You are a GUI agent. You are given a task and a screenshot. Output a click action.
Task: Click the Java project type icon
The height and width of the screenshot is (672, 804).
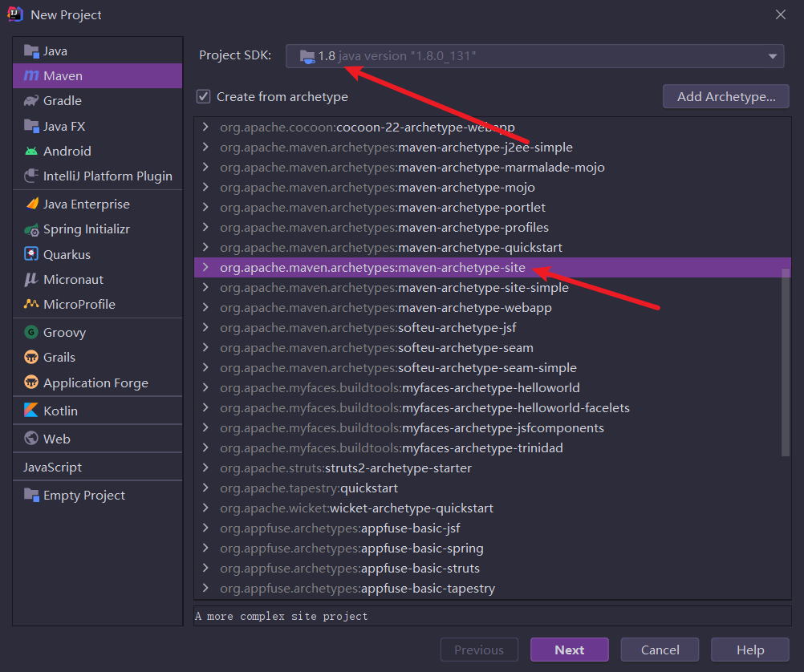pos(31,51)
